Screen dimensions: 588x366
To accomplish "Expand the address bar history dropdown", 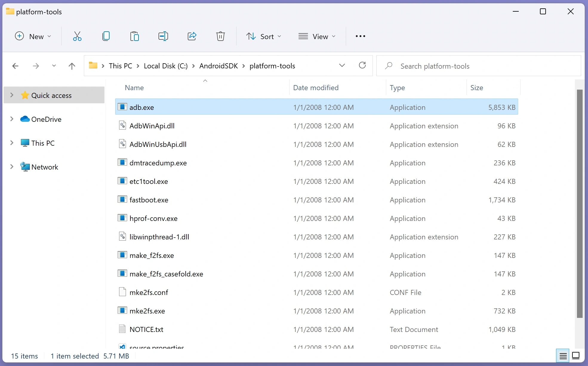I will click(x=342, y=65).
